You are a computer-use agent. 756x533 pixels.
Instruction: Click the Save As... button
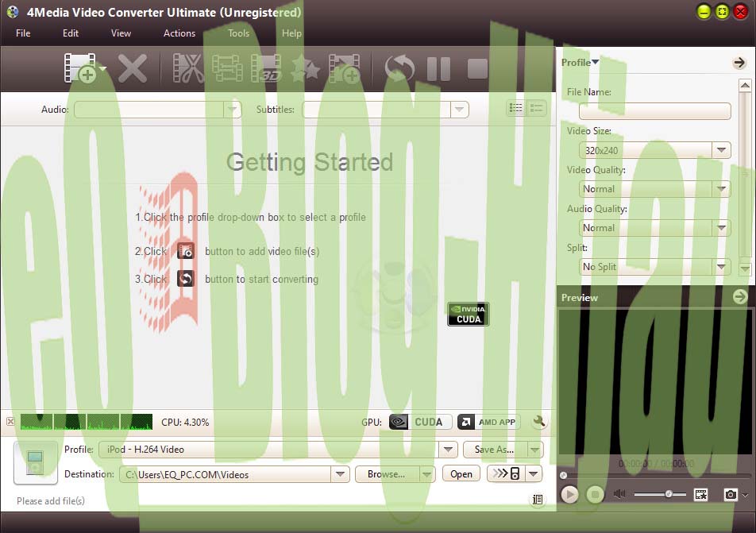point(495,450)
